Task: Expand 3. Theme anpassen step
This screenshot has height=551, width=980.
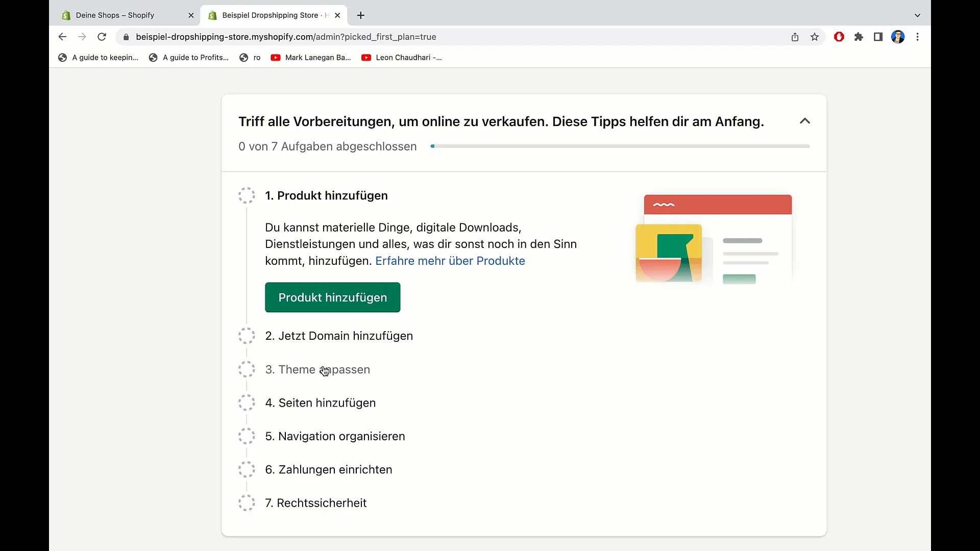Action: click(x=317, y=369)
